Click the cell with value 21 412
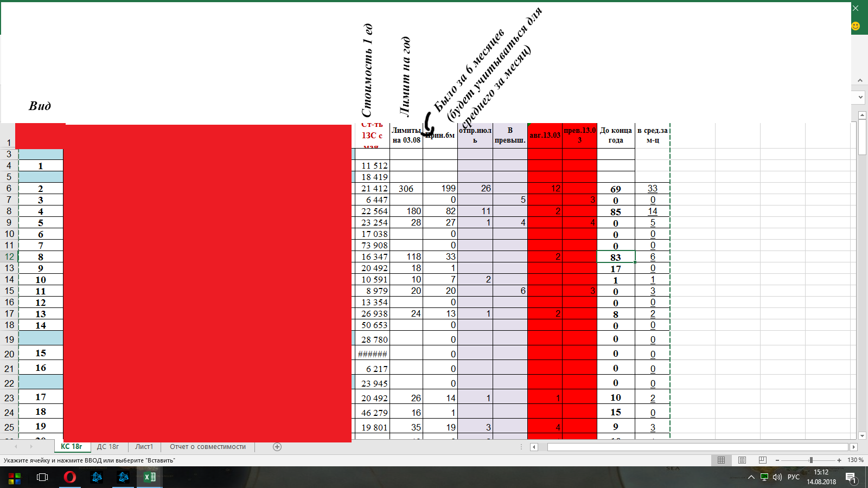This screenshot has width=868, height=488. [372, 189]
